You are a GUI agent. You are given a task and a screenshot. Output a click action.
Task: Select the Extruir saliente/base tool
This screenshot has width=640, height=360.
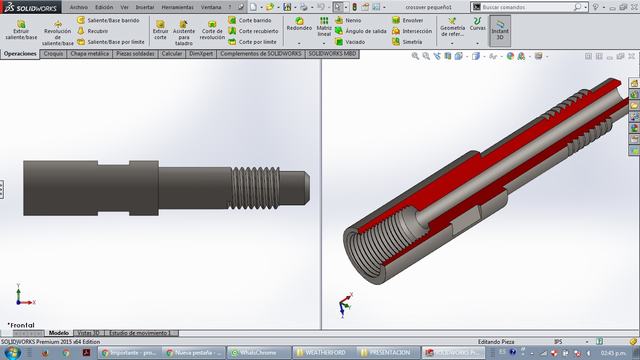coord(21,30)
